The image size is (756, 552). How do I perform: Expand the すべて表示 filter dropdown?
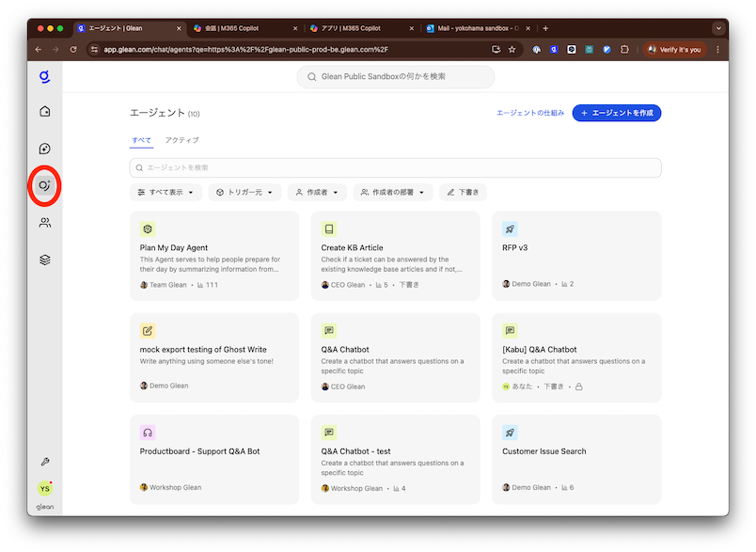click(165, 193)
